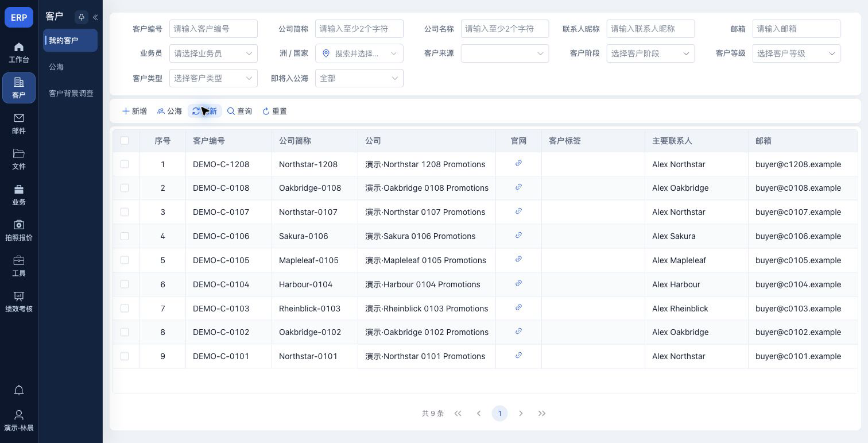Screen dimensions: 868x443
Task: Select 我的客户 in the side menu
Action: pyautogui.click(x=71, y=40)
